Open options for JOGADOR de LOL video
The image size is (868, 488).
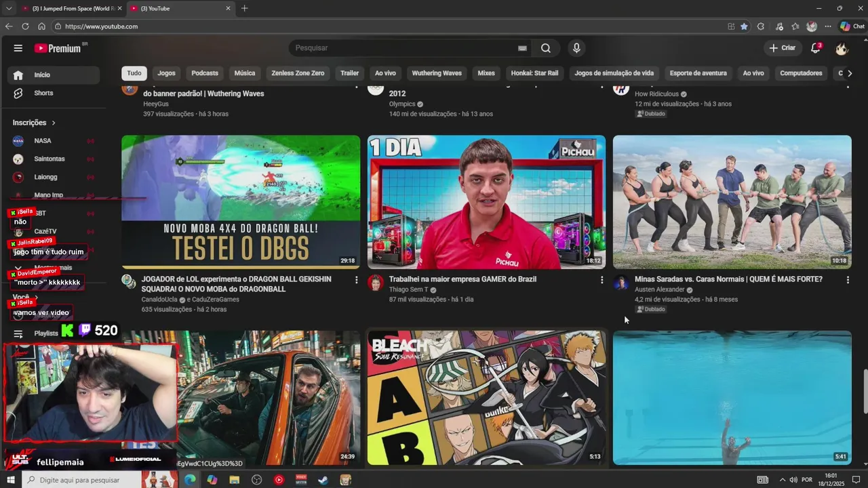tap(356, 280)
